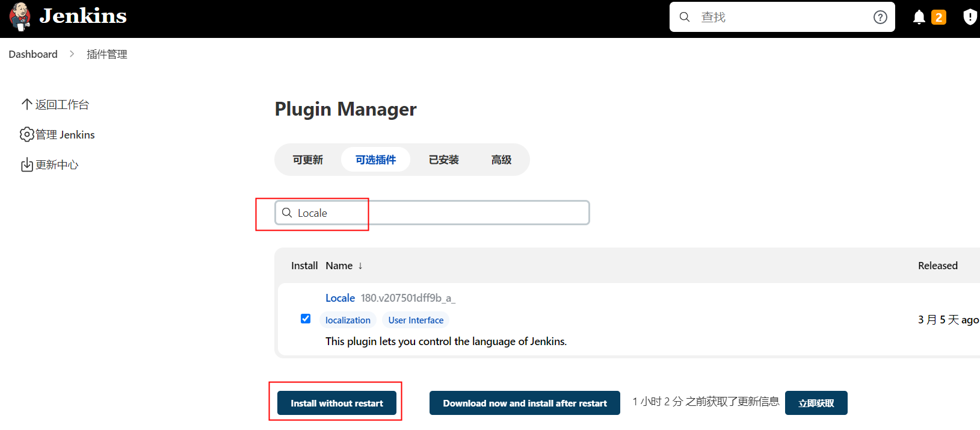Click the 更新中心 download icon

[26, 165]
